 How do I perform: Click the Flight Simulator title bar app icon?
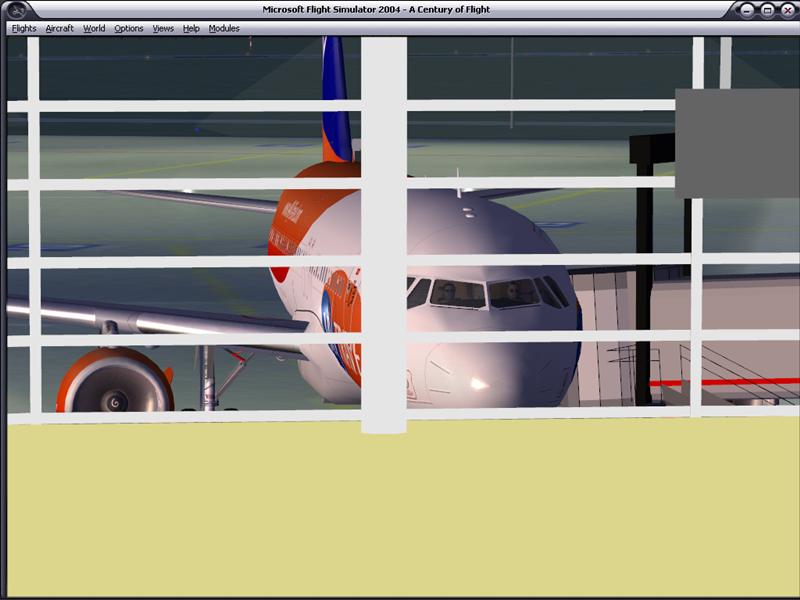click(17, 9)
